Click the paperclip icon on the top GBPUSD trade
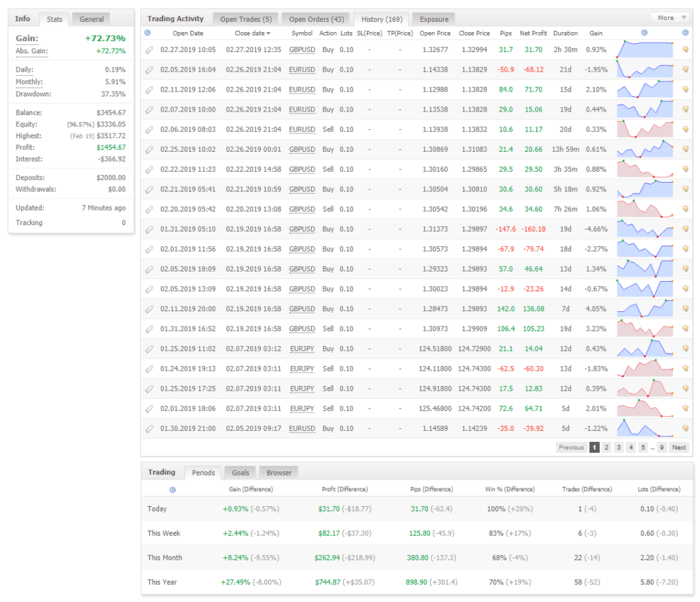The width and height of the screenshot is (700, 602). [x=148, y=49]
